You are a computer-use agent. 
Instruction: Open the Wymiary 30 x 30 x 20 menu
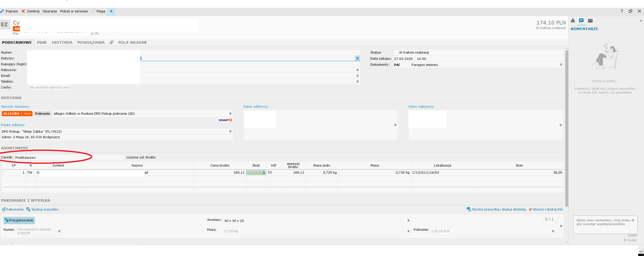tap(408, 221)
